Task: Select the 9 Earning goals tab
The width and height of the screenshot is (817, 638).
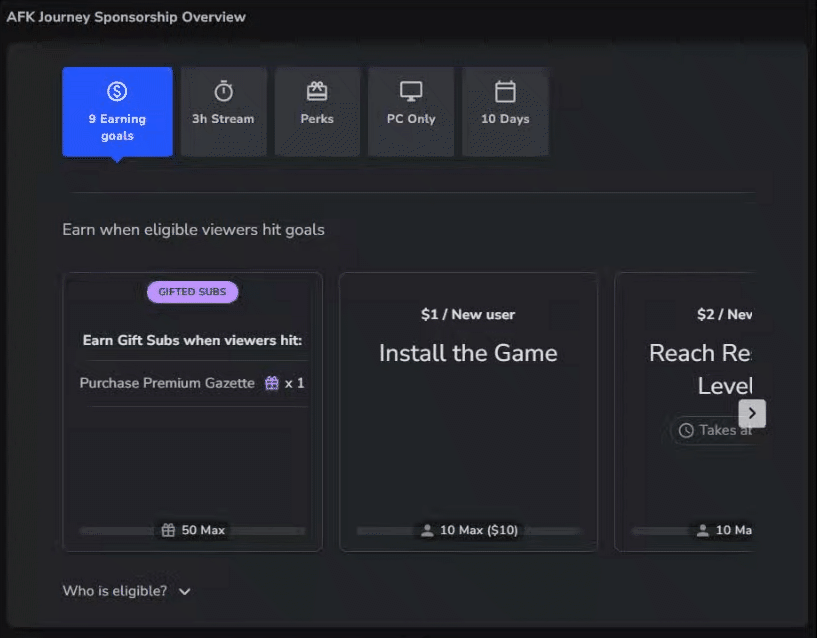Action: pos(117,112)
